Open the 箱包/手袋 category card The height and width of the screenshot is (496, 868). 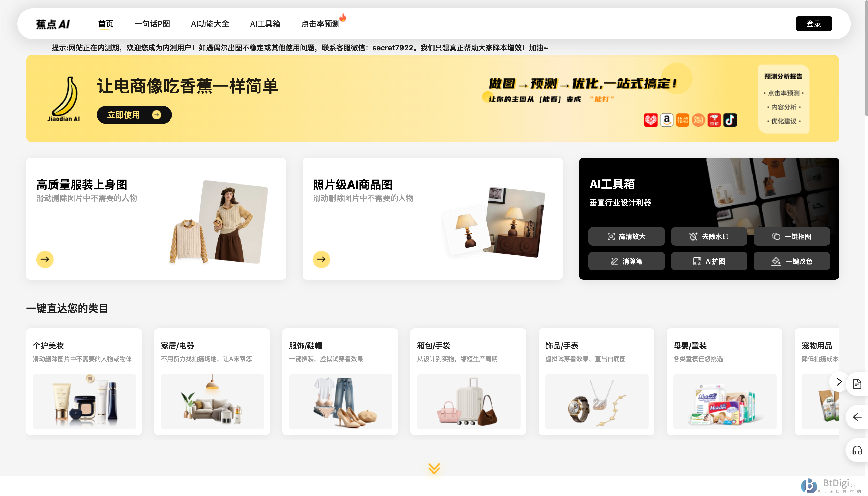tap(468, 381)
